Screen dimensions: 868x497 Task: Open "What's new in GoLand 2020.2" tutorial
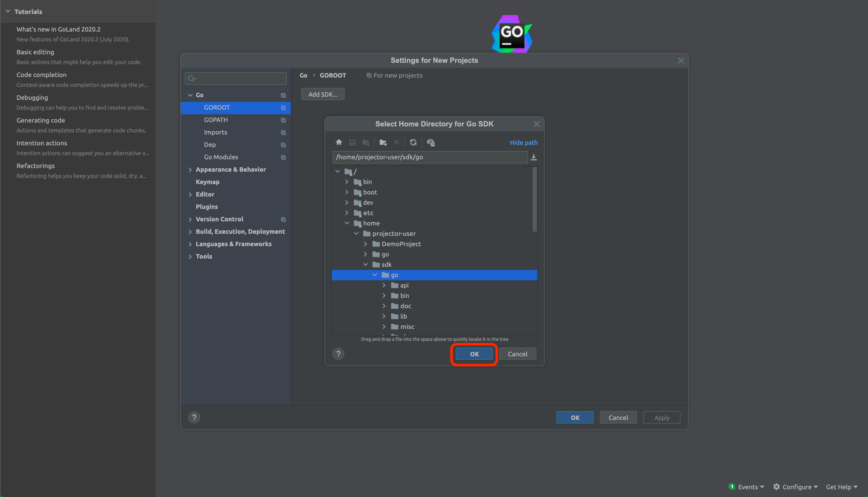coord(58,29)
